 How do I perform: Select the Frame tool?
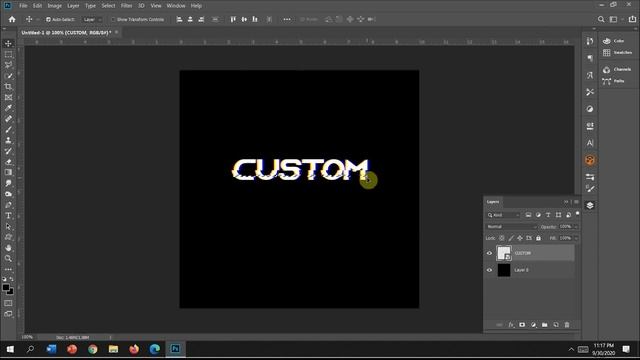coord(8,97)
